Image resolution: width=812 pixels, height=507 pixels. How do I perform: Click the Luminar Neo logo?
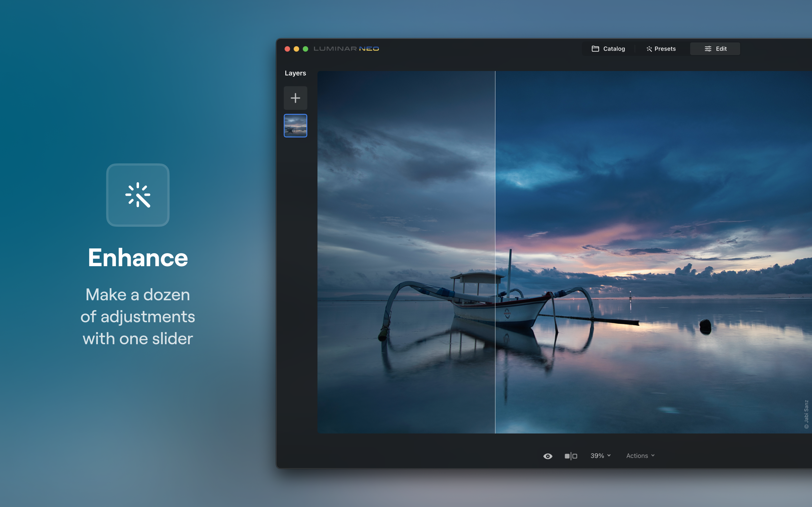click(x=346, y=48)
